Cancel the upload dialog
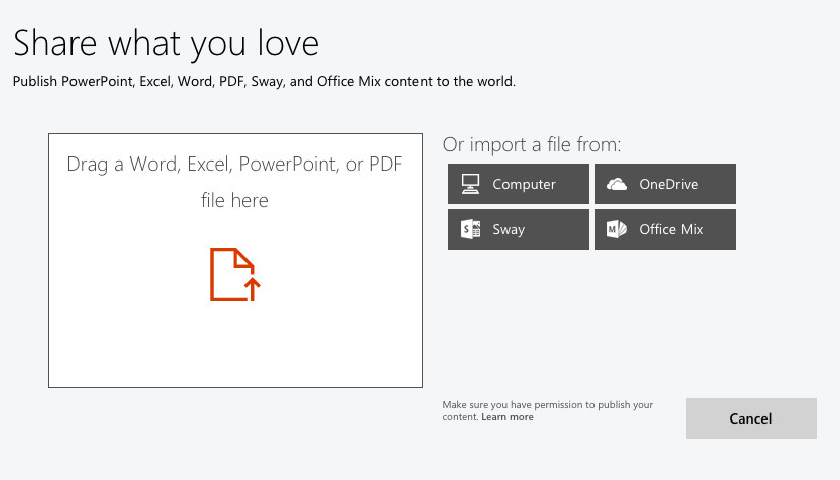The width and height of the screenshot is (840, 480). (751, 418)
